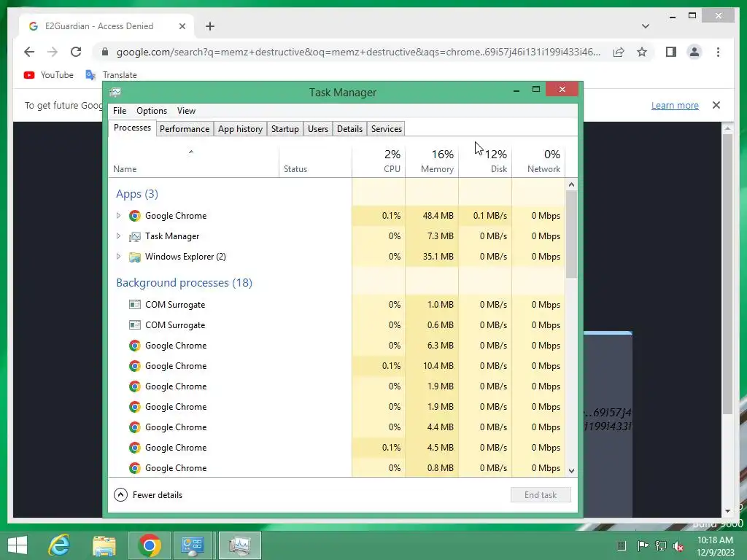Click the Chrome address bar URL

pyautogui.click(x=358, y=52)
